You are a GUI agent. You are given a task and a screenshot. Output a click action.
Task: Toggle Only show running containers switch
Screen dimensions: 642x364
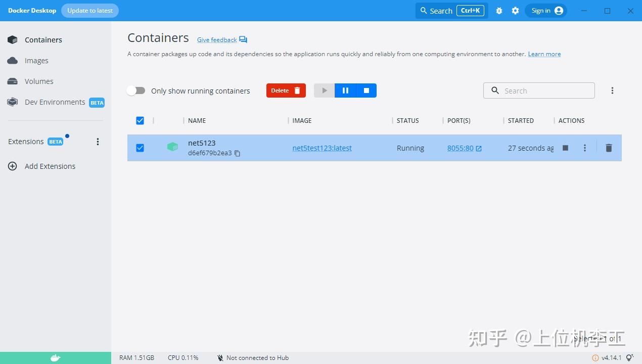pyautogui.click(x=136, y=90)
